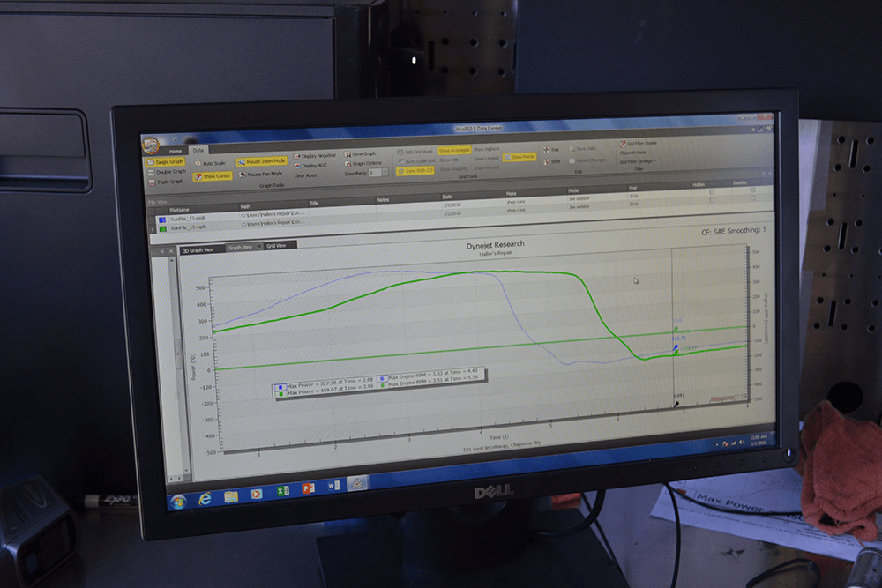Toggle Hidden checkbox for first run
This screenshot has width=882, height=588.
coord(712,192)
